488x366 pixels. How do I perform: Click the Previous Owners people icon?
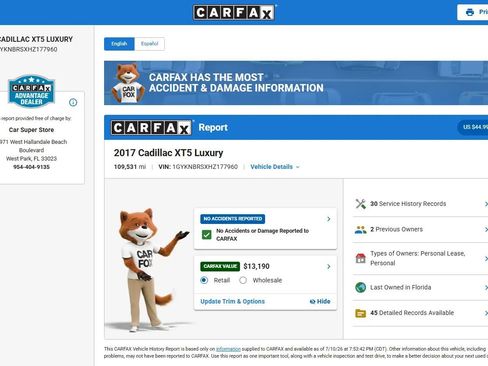click(360, 230)
